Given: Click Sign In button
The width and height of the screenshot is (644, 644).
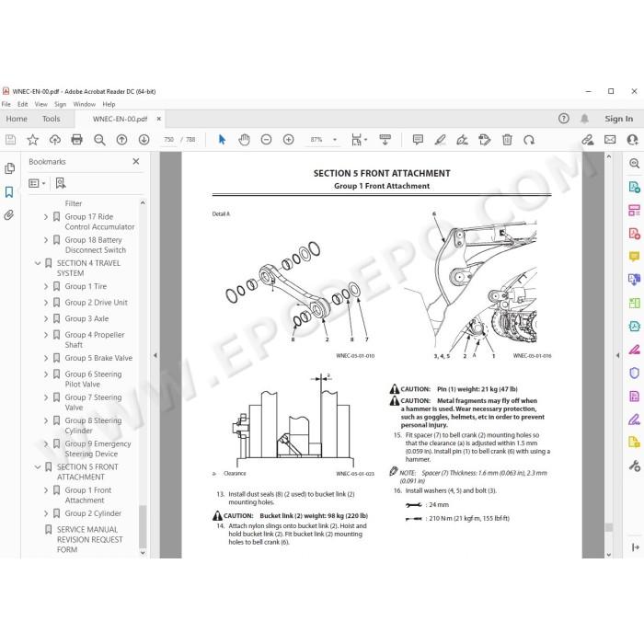Looking at the screenshot, I should tap(618, 119).
